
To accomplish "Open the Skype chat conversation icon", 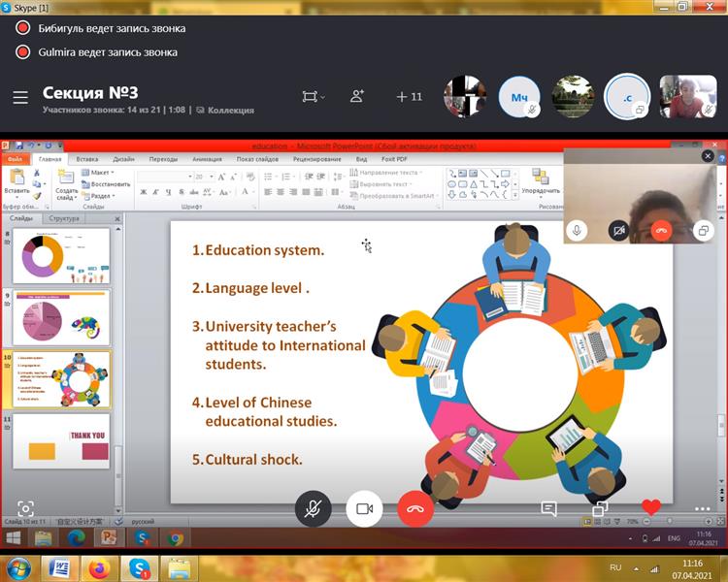I will point(548,508).
